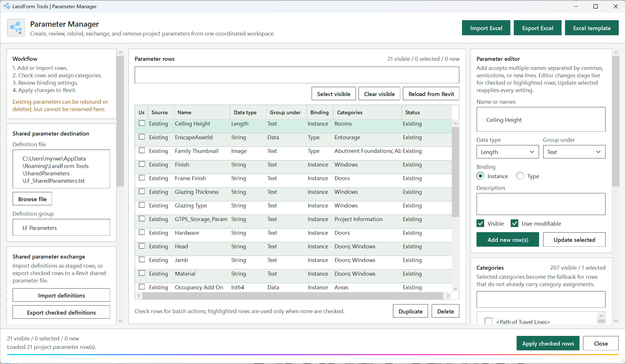Click the table vertical scrollbar up arrow
Viewport: 625px width, 364px height.
click(455, 123)
